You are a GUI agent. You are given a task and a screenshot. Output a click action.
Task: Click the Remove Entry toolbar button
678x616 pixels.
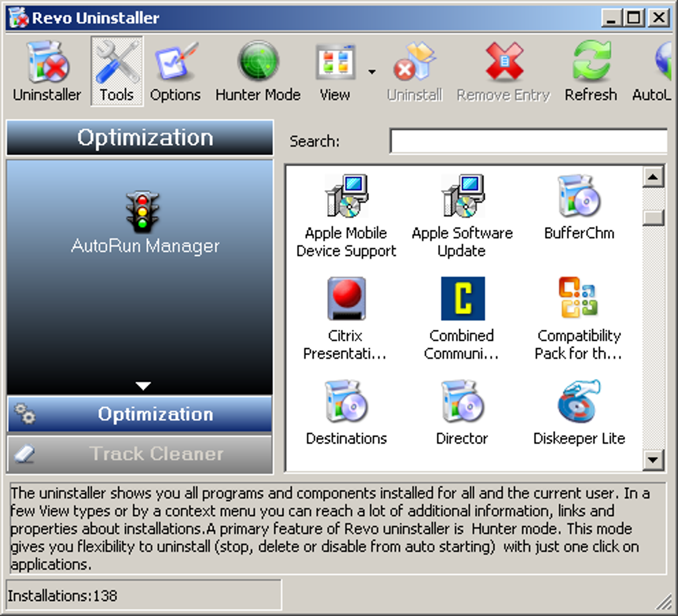tap(503, 72)
